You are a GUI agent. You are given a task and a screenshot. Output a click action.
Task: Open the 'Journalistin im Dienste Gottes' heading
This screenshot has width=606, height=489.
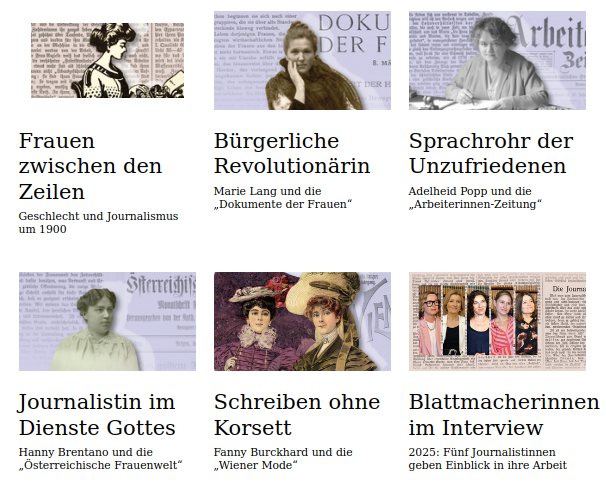(97, 414)
